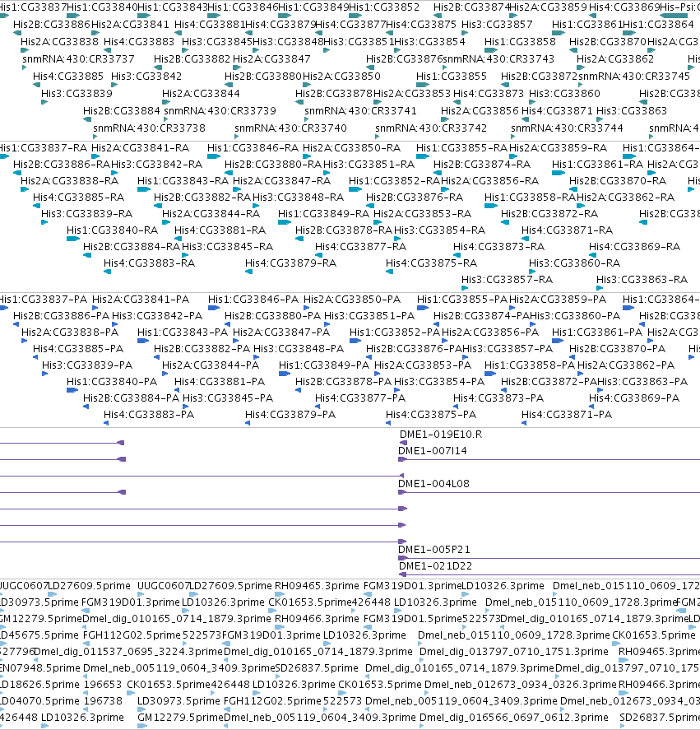Select DME1-021D22 BAC label
Image resolution: width=700 pixels, height=730 pixels.
436,566
